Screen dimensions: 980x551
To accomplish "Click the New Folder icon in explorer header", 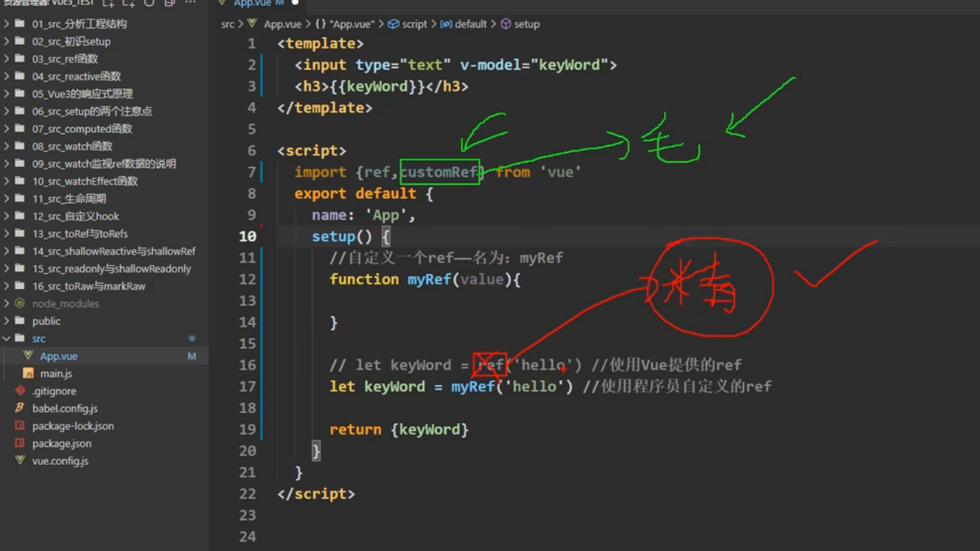I will (x=129, y=3).
